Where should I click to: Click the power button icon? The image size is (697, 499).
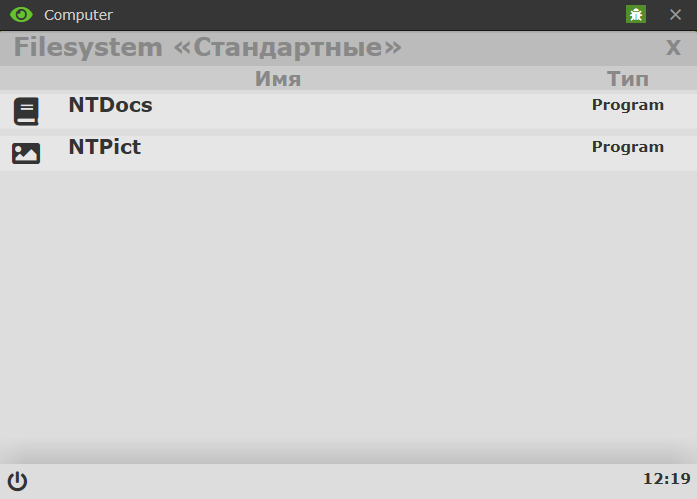17,481
